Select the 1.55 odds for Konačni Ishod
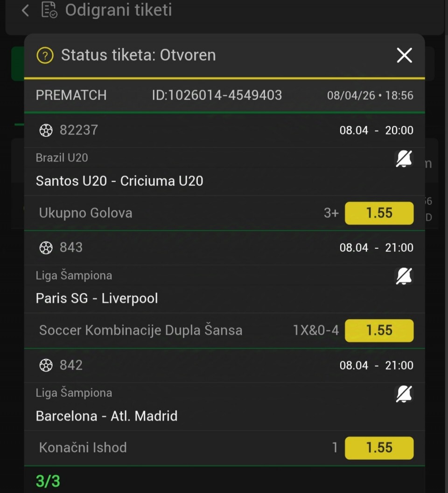This screenshot has height=493, width=448. (379, 448)
